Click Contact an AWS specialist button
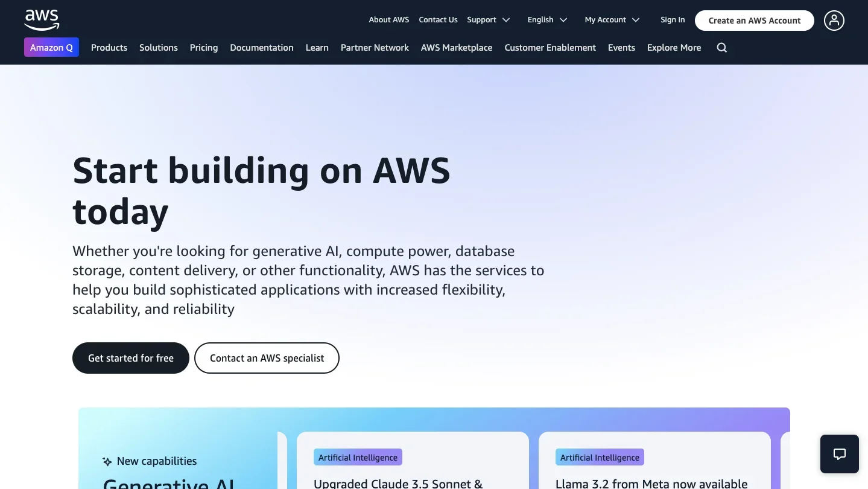 267,358
